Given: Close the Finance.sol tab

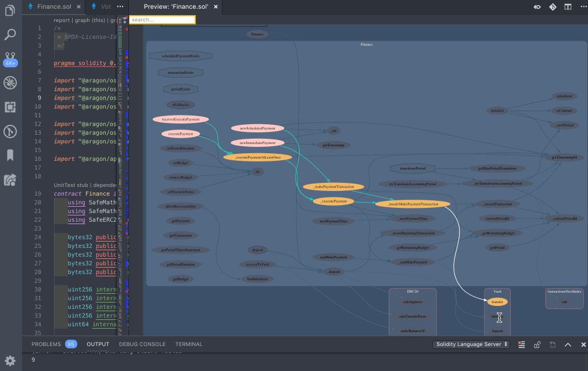Looking at the screenshot, I should (78, 7).
